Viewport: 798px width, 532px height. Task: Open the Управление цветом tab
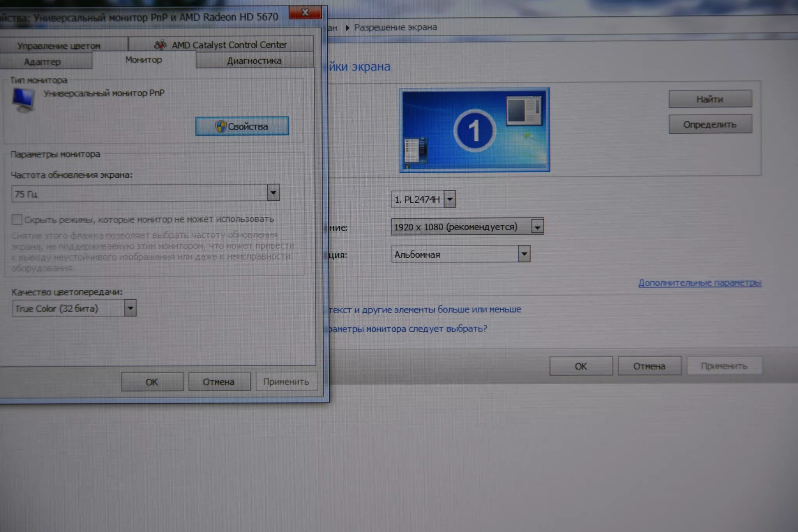(x=58, y=46)
